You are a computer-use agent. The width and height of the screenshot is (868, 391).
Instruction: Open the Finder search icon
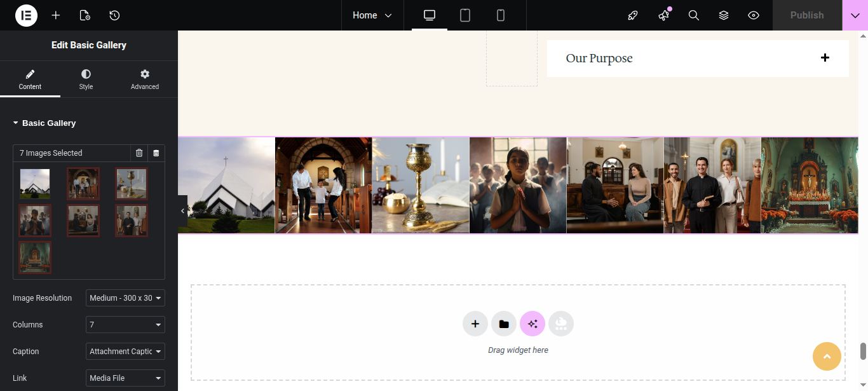pos(694,15)
